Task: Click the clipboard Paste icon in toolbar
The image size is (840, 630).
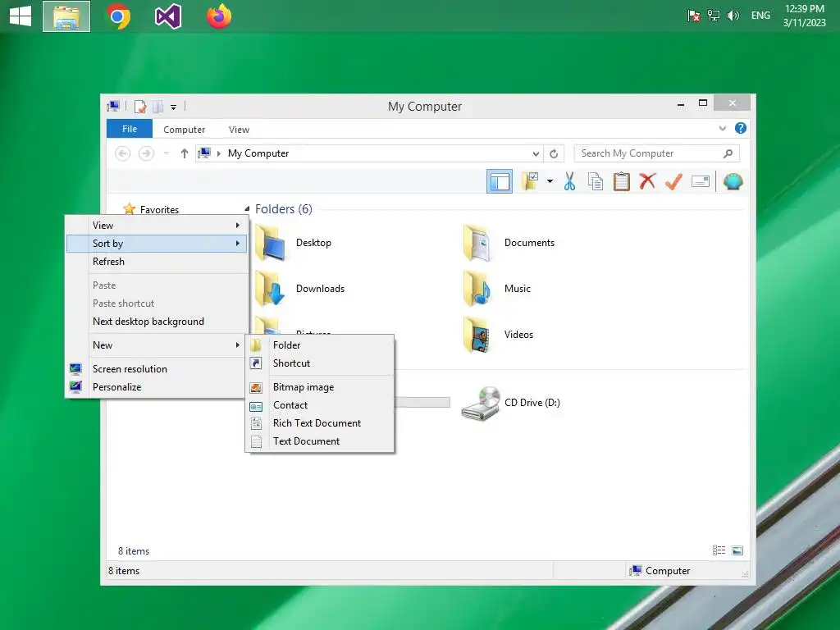Action: coord(622,181)
